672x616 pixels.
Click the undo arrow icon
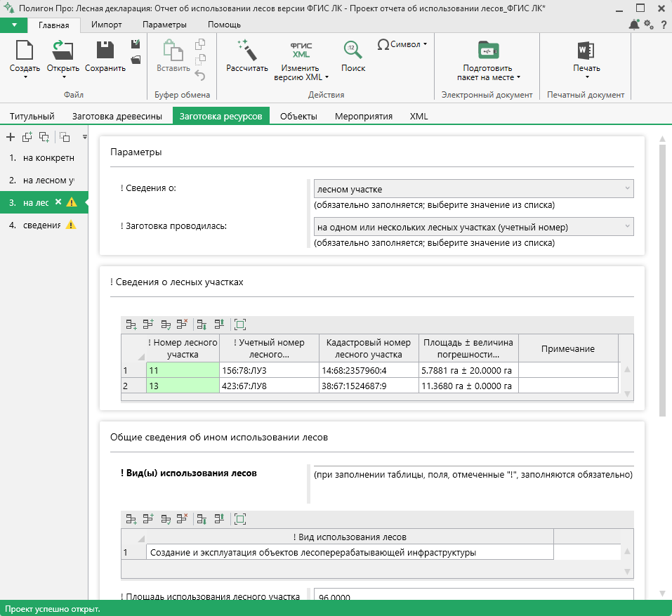tap(200, 75)
